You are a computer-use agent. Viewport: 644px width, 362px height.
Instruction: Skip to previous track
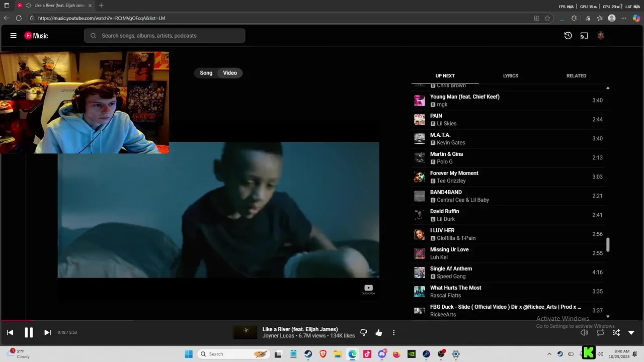tap(10, 332)
